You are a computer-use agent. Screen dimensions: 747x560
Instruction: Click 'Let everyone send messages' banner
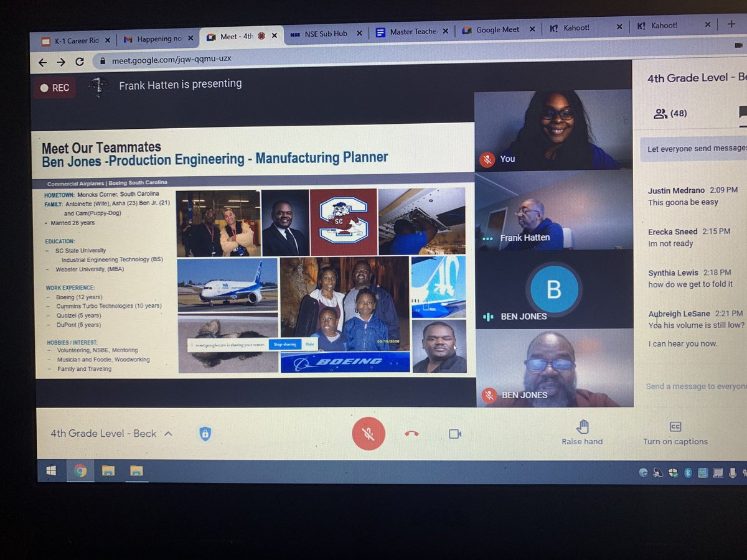pyautogui.click(x=693, y=149)
